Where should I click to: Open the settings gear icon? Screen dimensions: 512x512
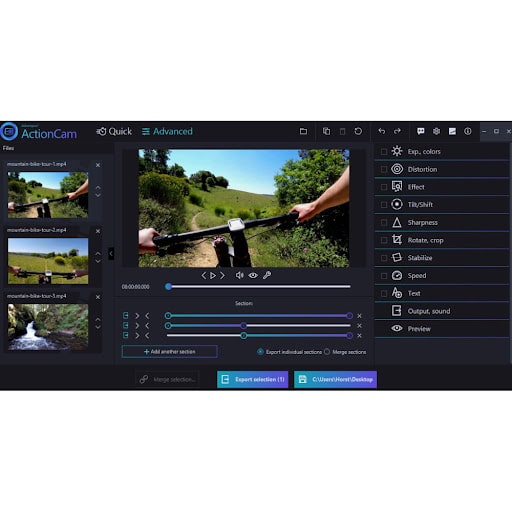pos(436,131)
